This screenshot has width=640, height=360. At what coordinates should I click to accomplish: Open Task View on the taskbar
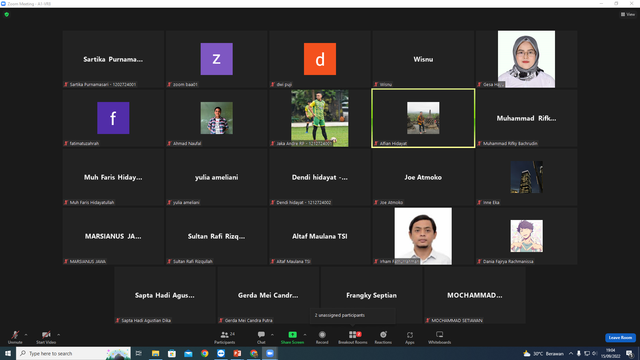pos(139,353)
